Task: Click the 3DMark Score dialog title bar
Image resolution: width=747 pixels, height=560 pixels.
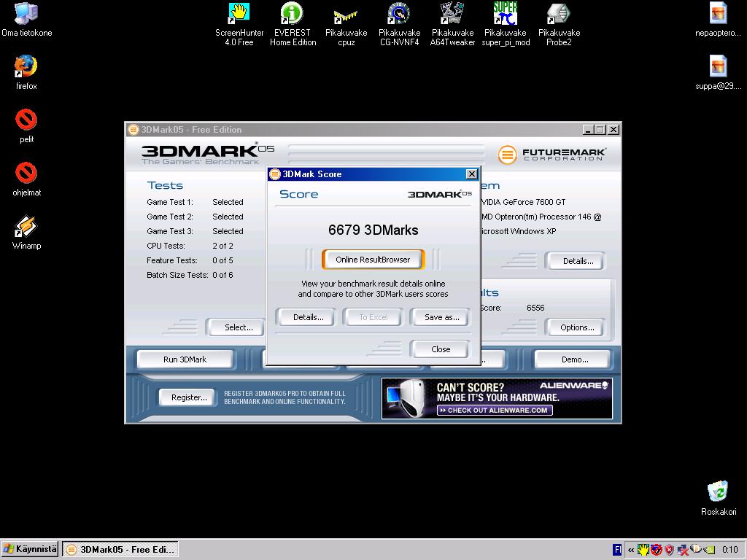Action: [373, 174]
